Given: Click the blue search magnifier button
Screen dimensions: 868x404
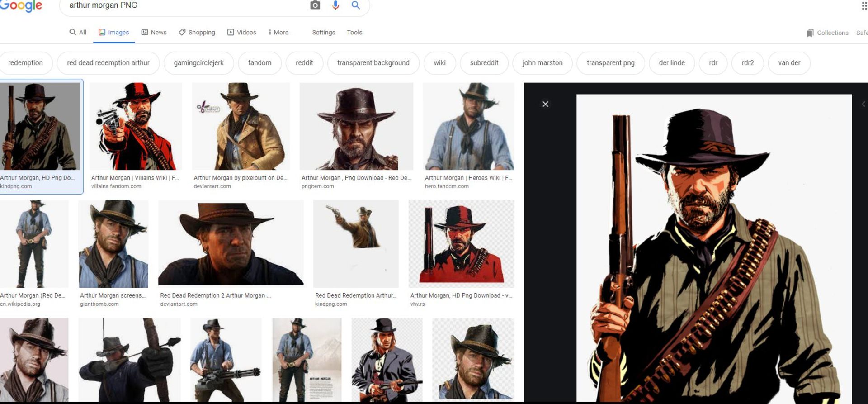Looking at the screenshot, I should (x=356, y=5).
